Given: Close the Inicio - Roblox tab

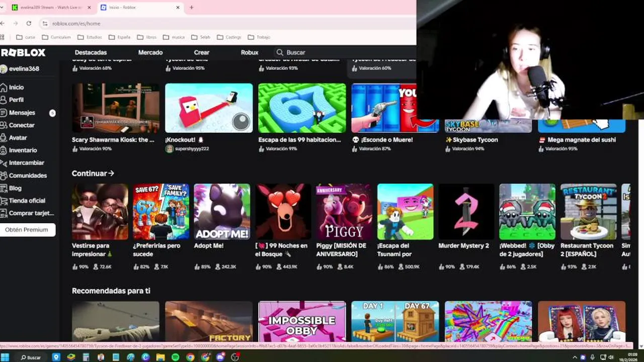Looking at the screenshot, I should pyautogui.click(x=178, y=7).
